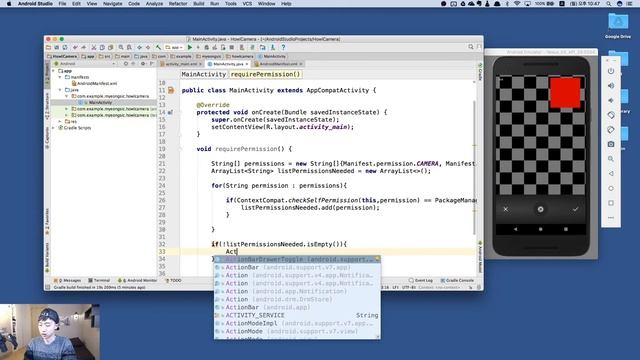Expand the res folder node

[x=60, y=122]
